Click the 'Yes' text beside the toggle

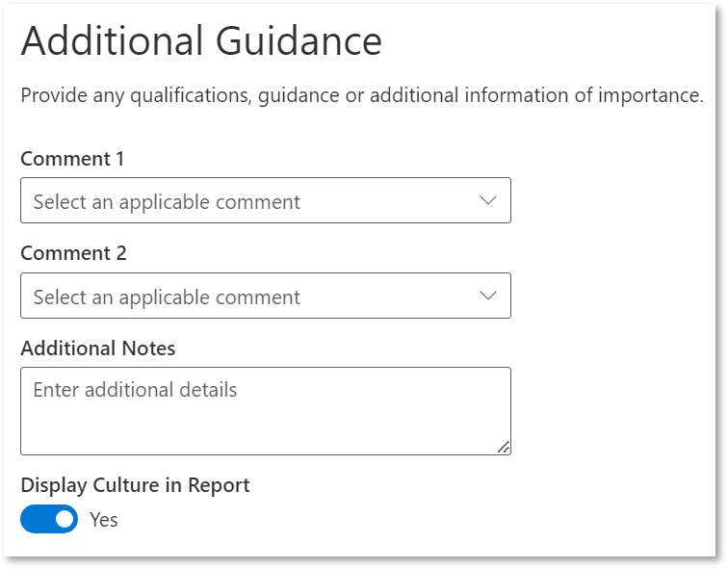(104, 520)
